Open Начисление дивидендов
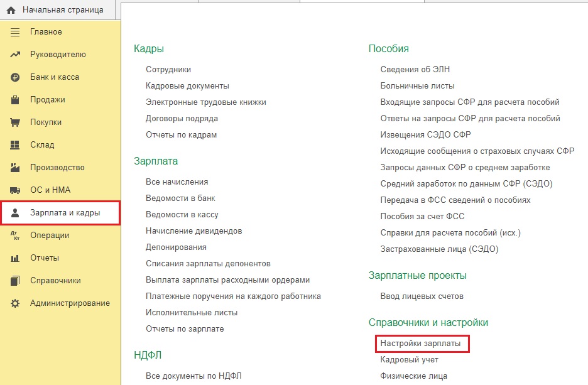This screenshot has width=588, height=385. [194, 231]
